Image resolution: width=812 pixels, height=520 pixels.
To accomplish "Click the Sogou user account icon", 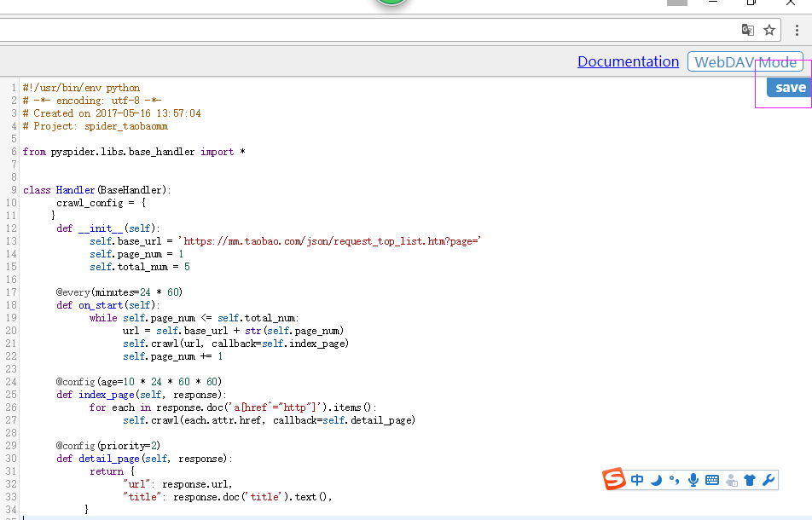I will [731, 480].
